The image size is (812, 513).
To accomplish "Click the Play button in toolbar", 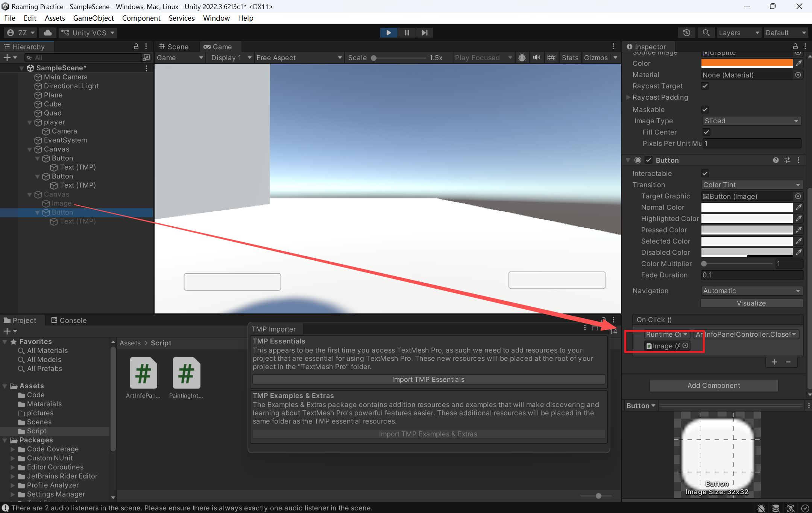I will [389, 33].
